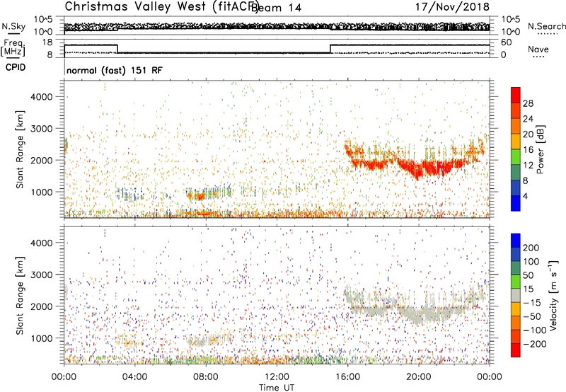Click the '12' power colorbar value
This screenshot has height=392, width=566.
pos(528,166)
